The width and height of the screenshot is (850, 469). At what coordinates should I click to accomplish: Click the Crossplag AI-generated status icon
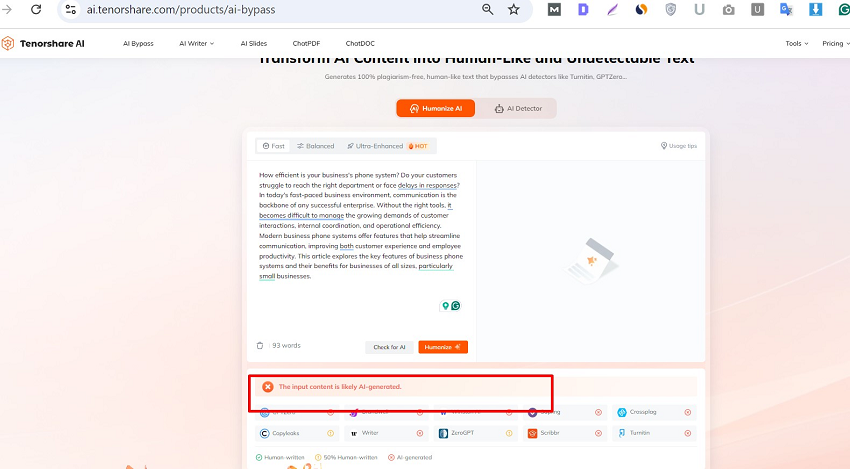(x=687, y=412)
